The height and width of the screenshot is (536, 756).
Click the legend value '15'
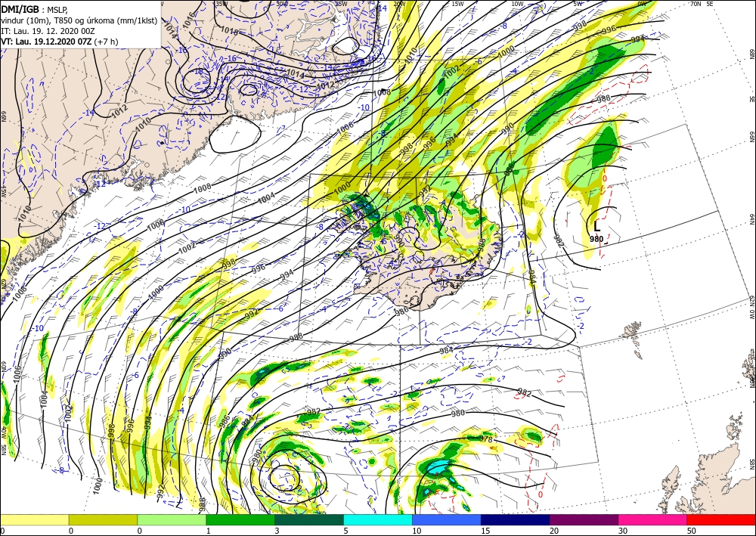pos(485,531)
